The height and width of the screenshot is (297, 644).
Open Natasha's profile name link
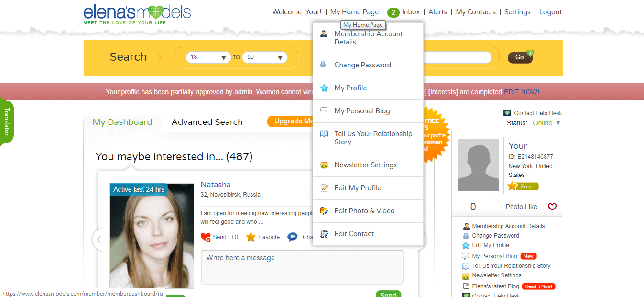[x=216, y=185]
